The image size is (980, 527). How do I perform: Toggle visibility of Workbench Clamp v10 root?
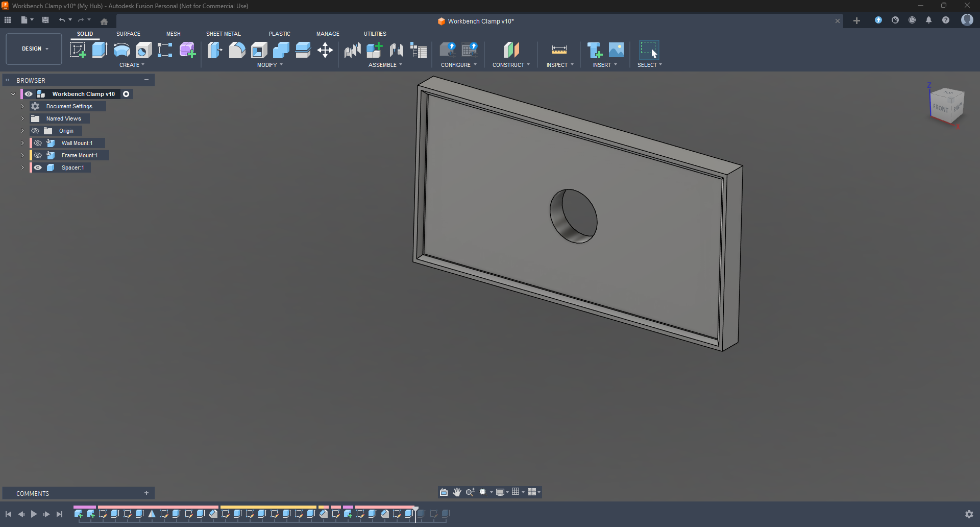[x=29, y=94]
